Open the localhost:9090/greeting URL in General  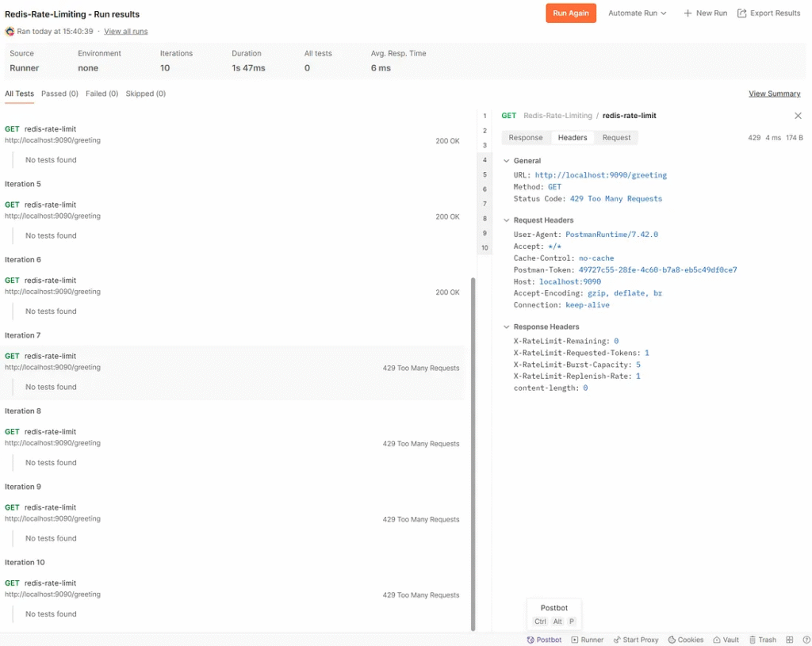pyautogui.click(x=601, y=175)
